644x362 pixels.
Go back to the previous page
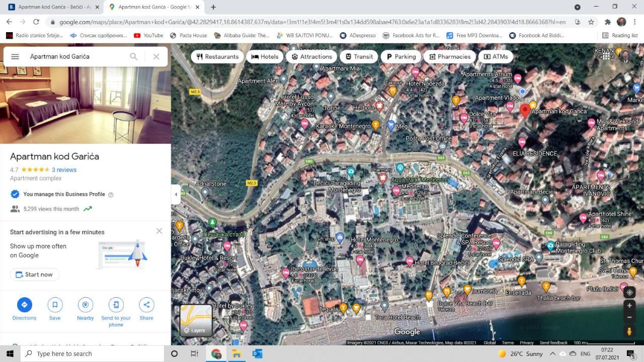coord(9,22)
